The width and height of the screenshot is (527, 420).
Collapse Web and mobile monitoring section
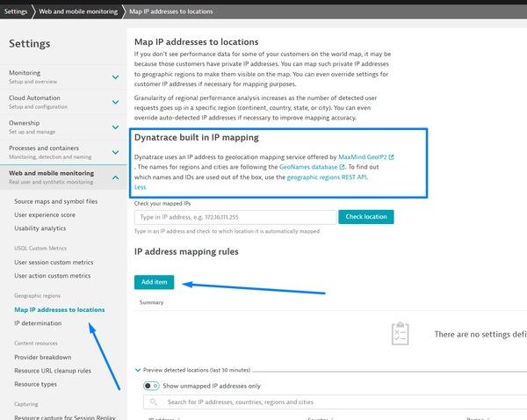(115, 178)
